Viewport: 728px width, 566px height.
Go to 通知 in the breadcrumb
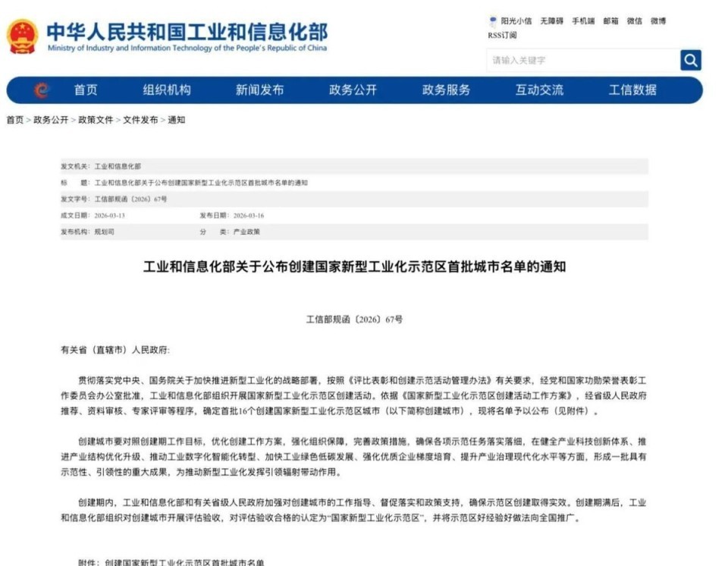177,120
